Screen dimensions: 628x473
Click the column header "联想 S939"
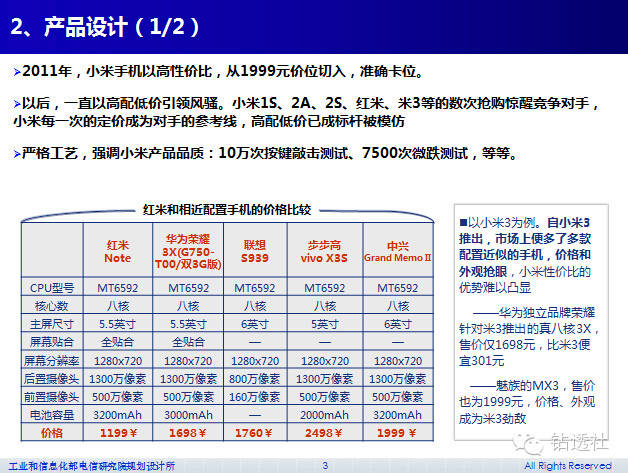(255, 251)
